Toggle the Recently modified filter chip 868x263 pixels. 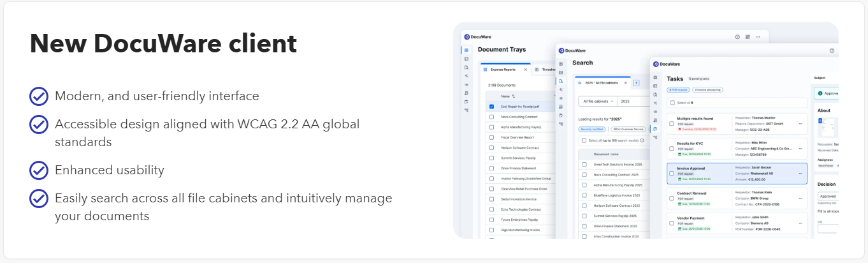[591, 129]
